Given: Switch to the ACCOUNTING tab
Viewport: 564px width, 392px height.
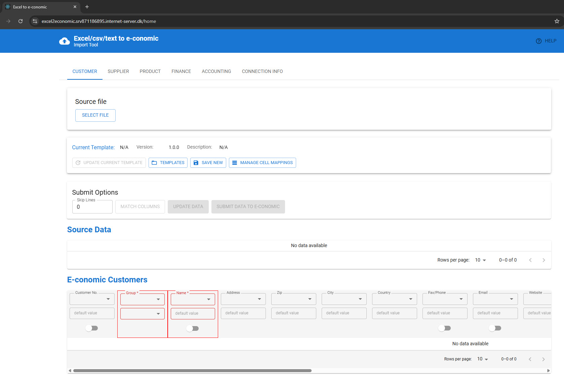Looking at the screenshot, I should [x=216, y=71].
